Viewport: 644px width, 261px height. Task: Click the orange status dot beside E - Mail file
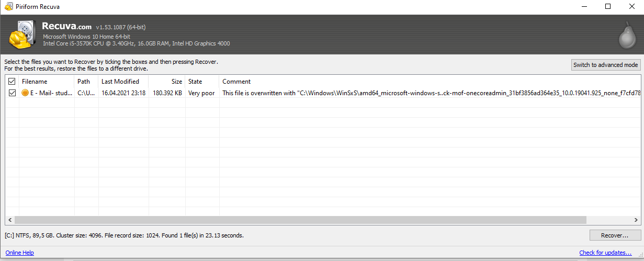25,93
